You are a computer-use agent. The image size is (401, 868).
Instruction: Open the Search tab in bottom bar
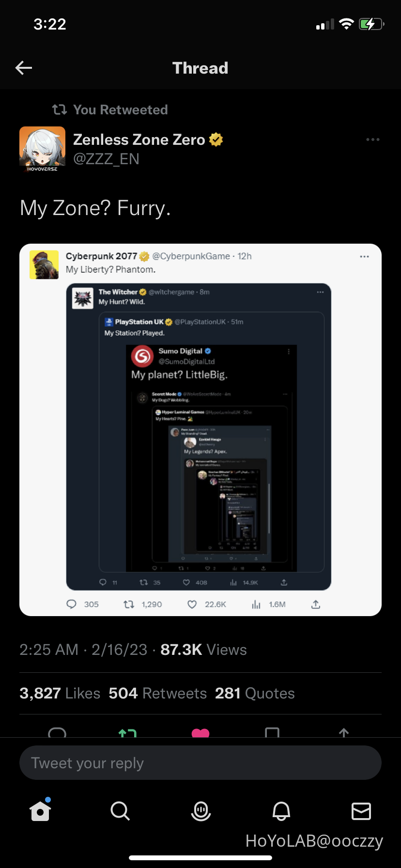click(120, 810)
